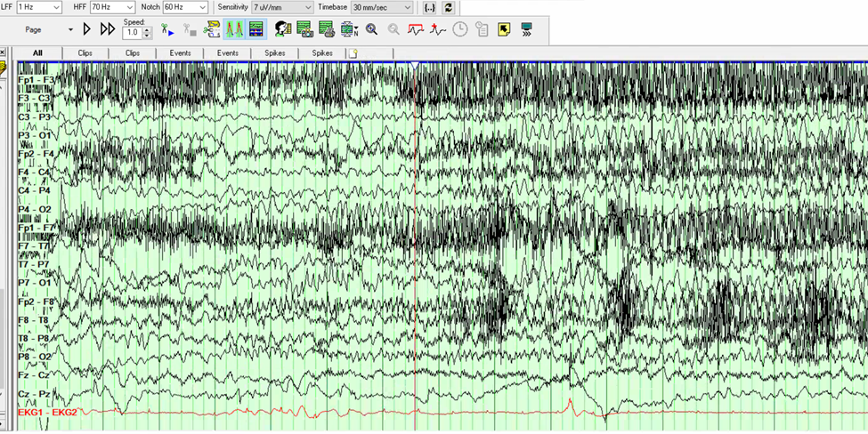Click the red calibration waveform icon
The image size is (868, 434).
pyautogui.click(x=416, y=29)
